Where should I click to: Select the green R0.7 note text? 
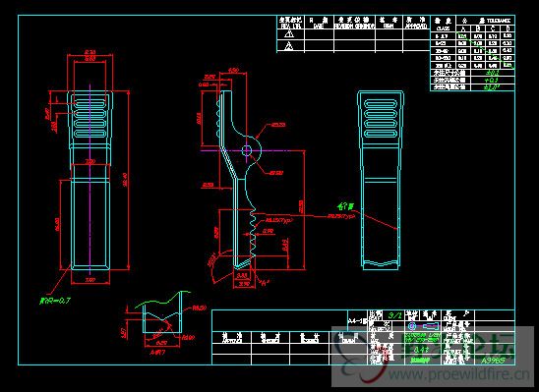coord(55,301)
